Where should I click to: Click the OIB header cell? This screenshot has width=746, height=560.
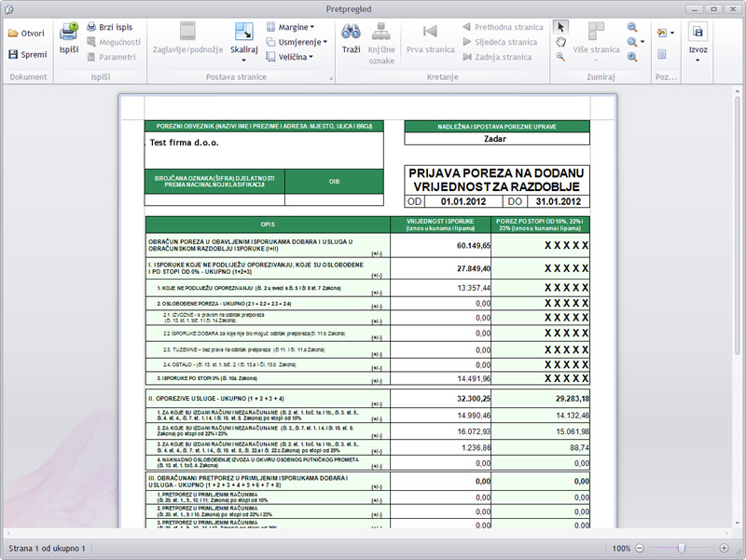[x=334, y=181]
